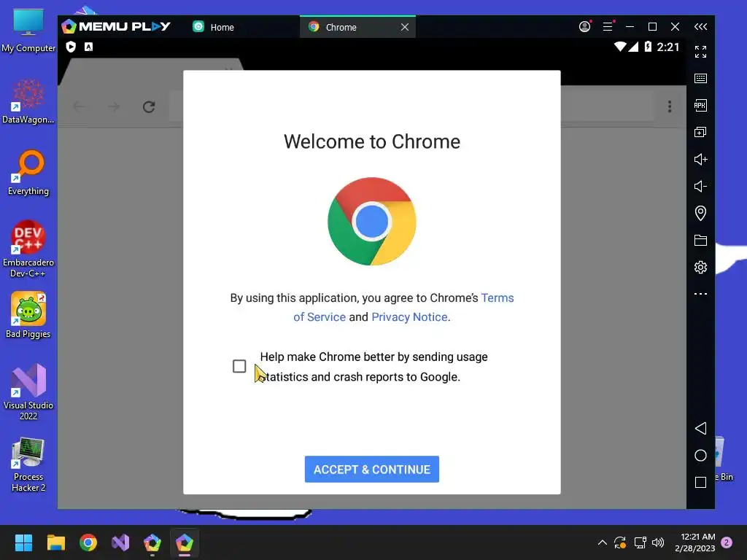Screen dimensions: 747x560
Task: Click volume up icon in sidebar
Action: 700,159
